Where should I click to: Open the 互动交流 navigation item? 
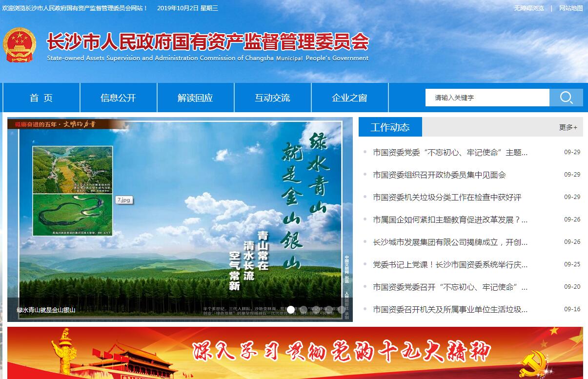click(x=272, y=98)
